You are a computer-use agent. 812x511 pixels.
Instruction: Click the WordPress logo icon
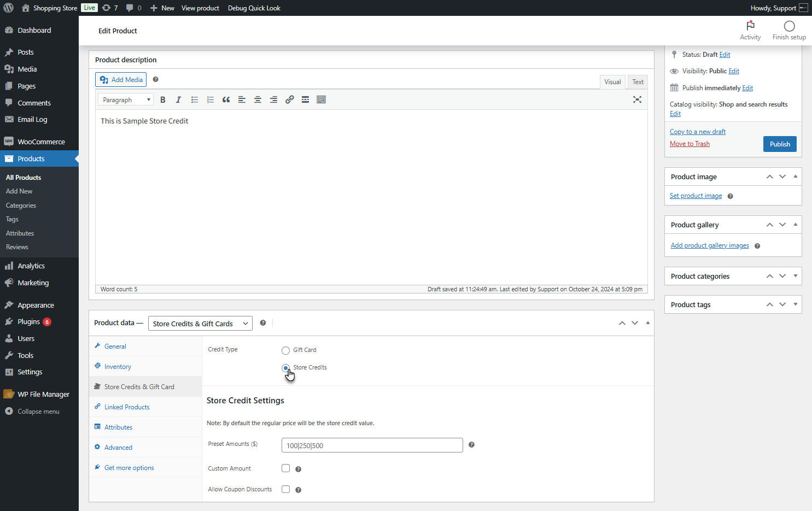pos(8,8)
